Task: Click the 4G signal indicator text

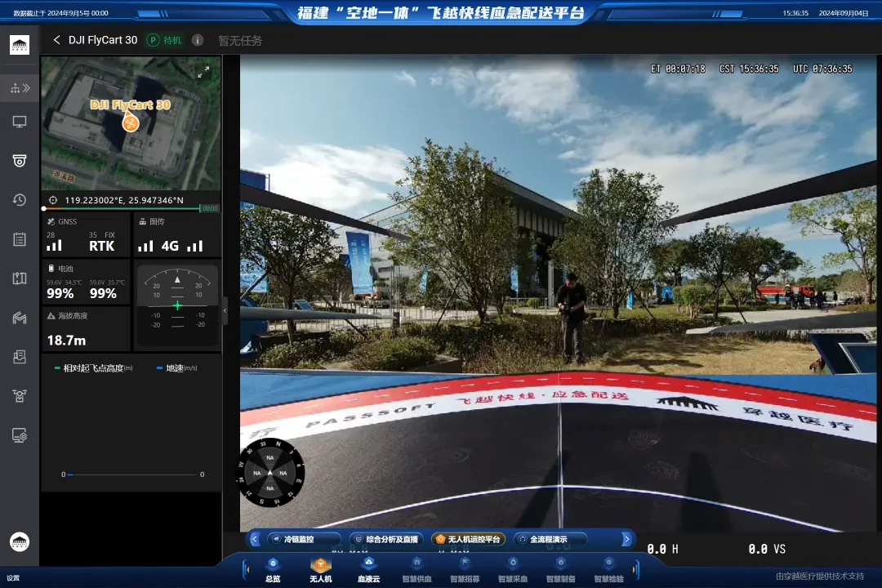Action: 170,246
